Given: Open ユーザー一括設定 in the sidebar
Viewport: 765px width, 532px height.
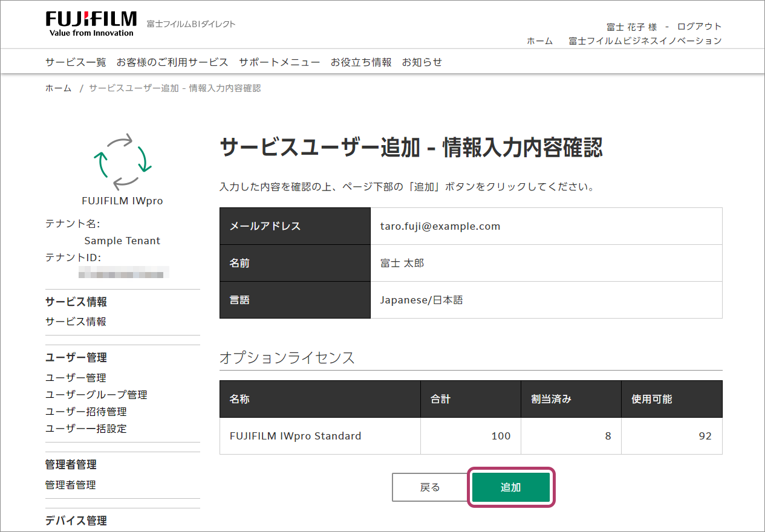Looking at the screenshot, I should [x=86, y=429].
